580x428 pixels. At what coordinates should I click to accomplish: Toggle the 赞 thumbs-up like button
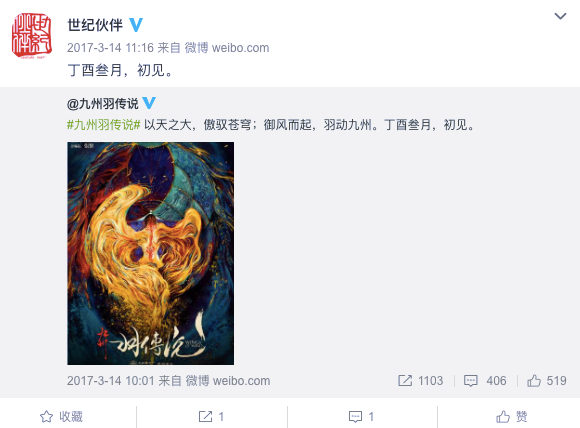click(x=512, y=417)
